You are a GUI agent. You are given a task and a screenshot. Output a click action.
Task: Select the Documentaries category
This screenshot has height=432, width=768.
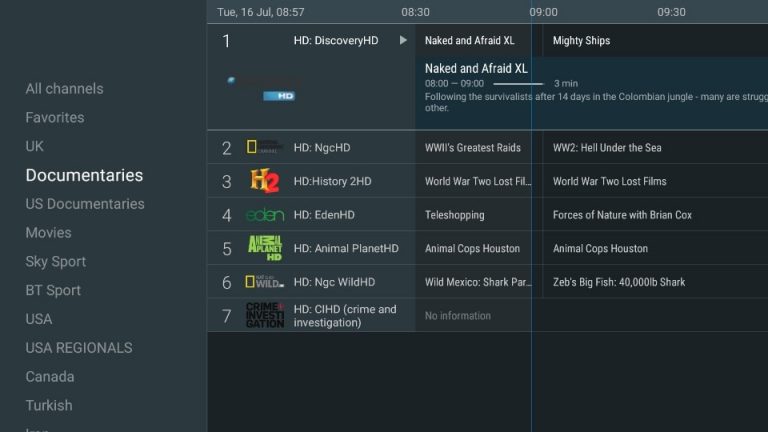click(x=84, y=175)
